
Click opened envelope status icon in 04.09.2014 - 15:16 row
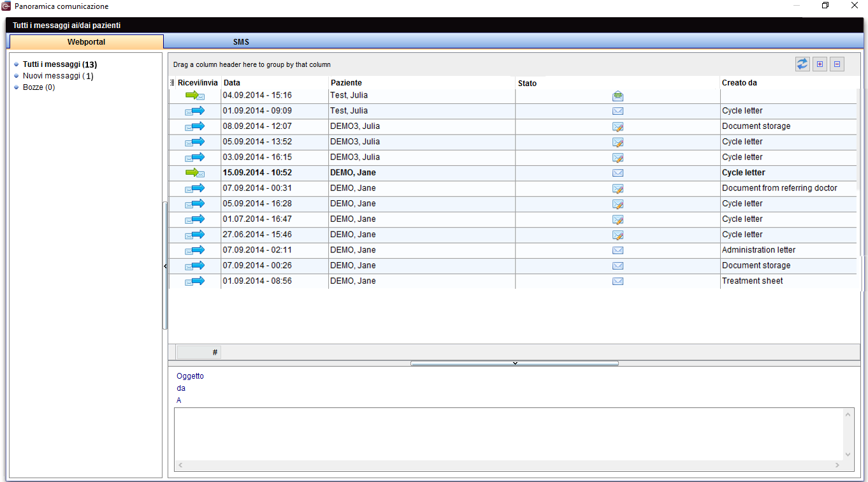[x=618, y=96]
